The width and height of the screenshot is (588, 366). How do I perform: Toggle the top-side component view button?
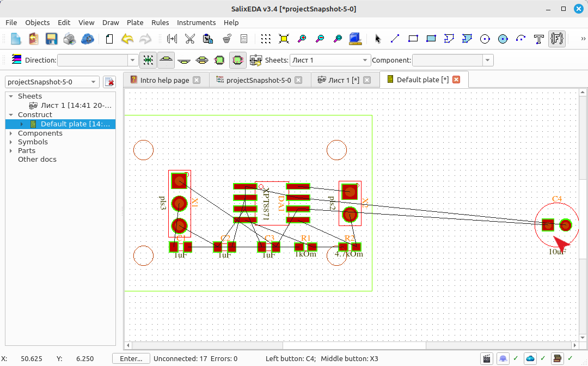coord(166,60)
